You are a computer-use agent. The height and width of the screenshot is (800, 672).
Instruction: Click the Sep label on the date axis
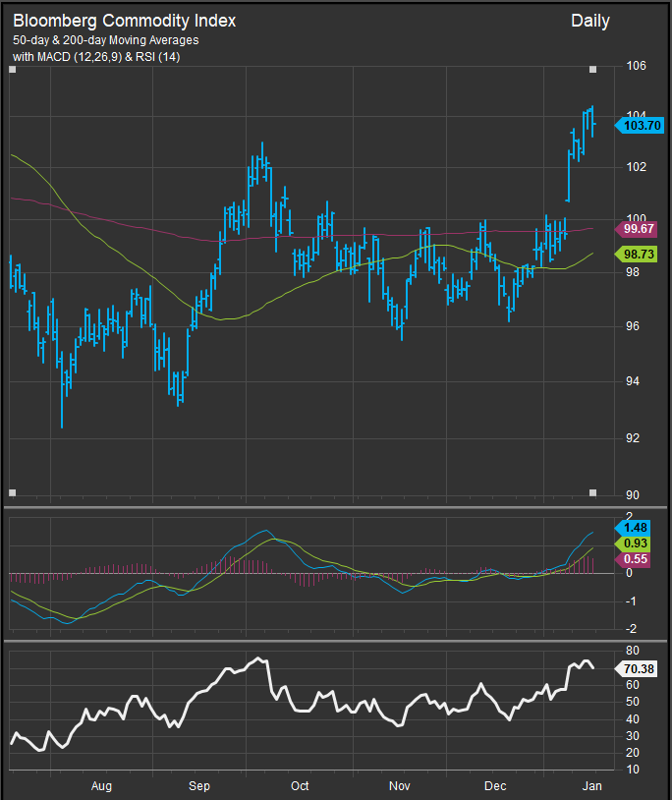(x=199, y=785)
